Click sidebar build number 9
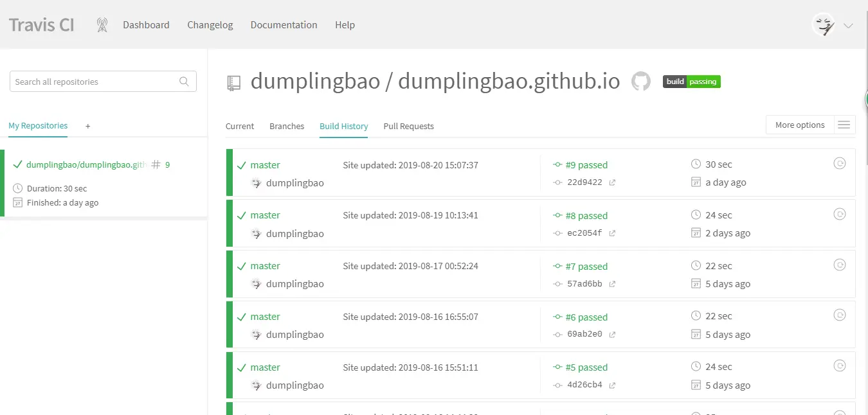This screenshot has width=868, height=415. [x=168, y=165]
